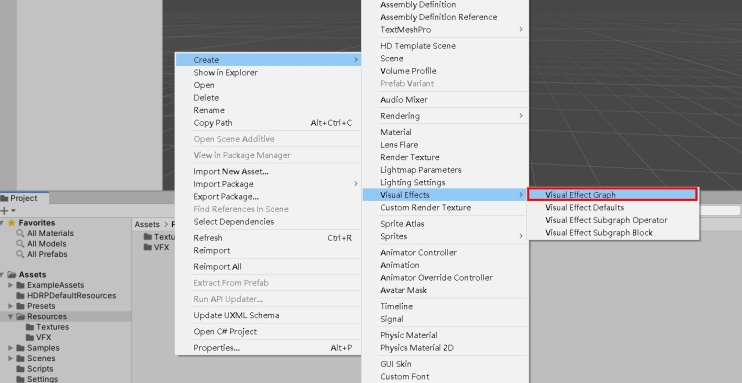Click the ExampleAssets folder icon
The height and width of the screenshot is (383, 742).
20,285
